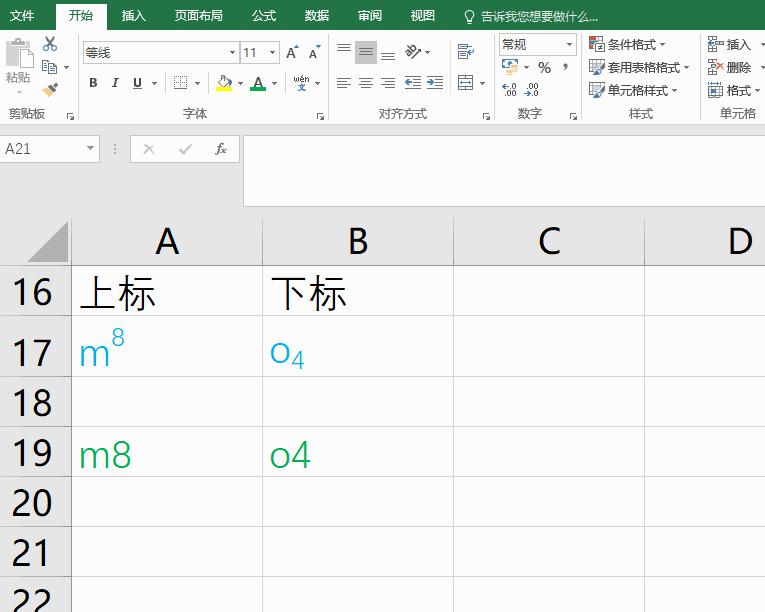The image size is (765, 612).
Task: Click the 删除 cells button
Action: (729, 67)
